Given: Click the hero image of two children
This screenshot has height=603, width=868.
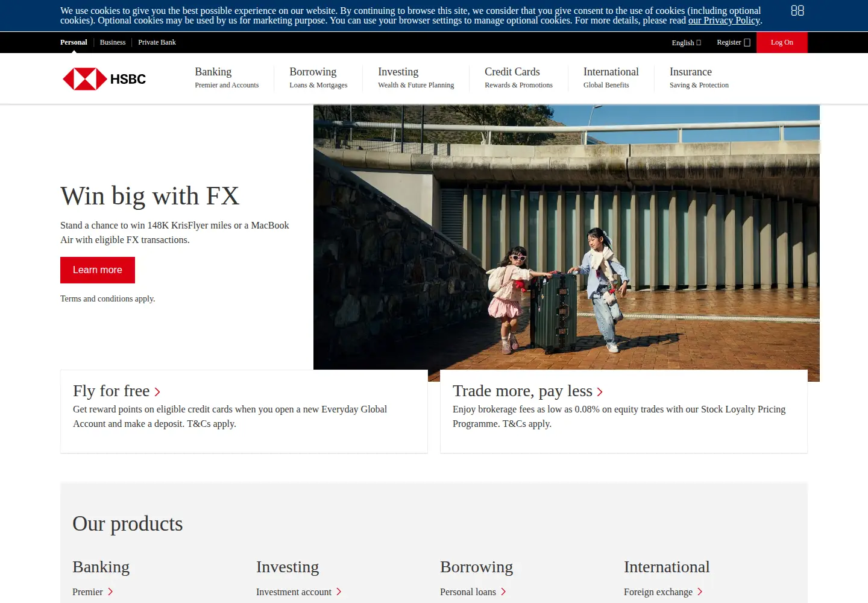Looking at the screenshot, I should (x=567, y=243).
